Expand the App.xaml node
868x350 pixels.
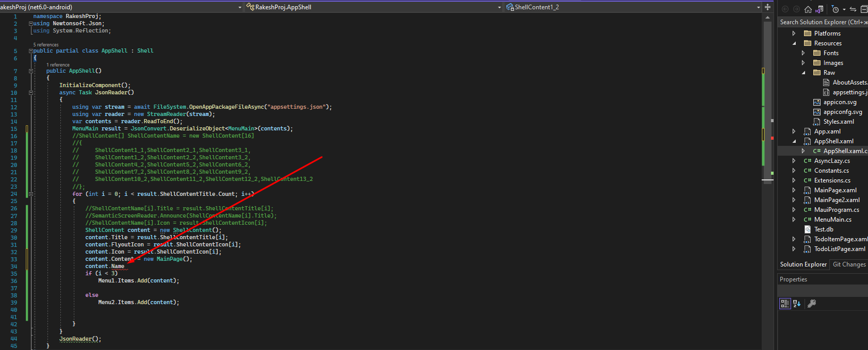(x=794, y=131)
